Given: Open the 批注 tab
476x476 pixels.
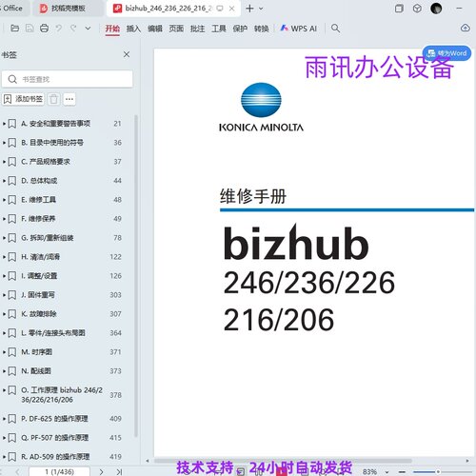Looking at the screenshot, I should point(197,29).
